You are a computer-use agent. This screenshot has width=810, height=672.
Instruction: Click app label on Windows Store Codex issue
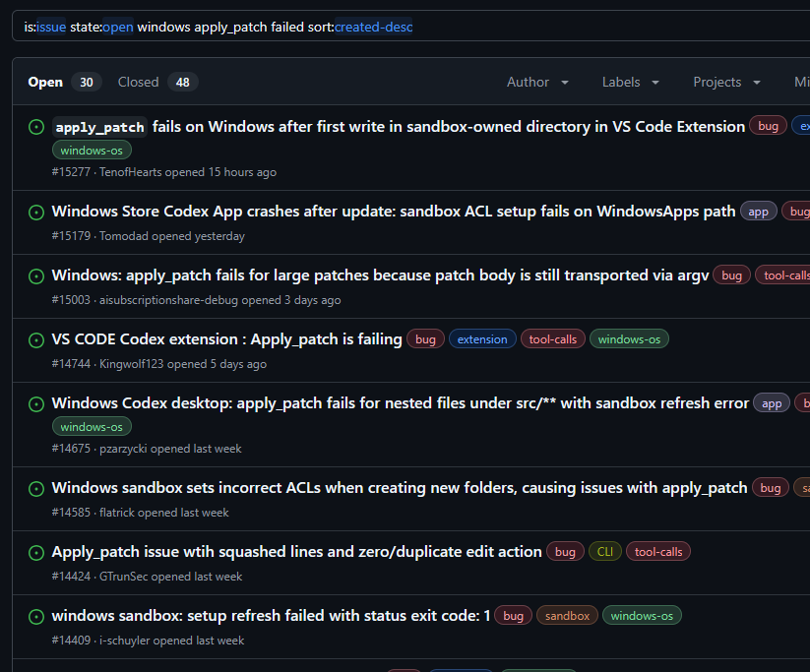[x=759, y=212]
